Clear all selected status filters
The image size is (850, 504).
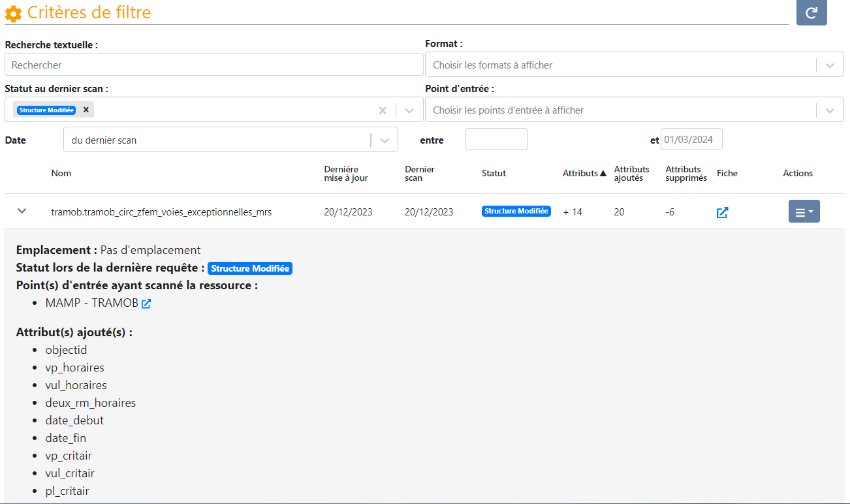click(383, 110)
